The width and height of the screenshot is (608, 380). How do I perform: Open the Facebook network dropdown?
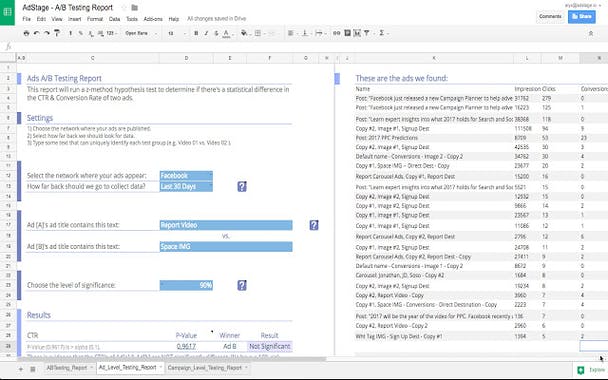pyautogui.click(x=186, y=176)
